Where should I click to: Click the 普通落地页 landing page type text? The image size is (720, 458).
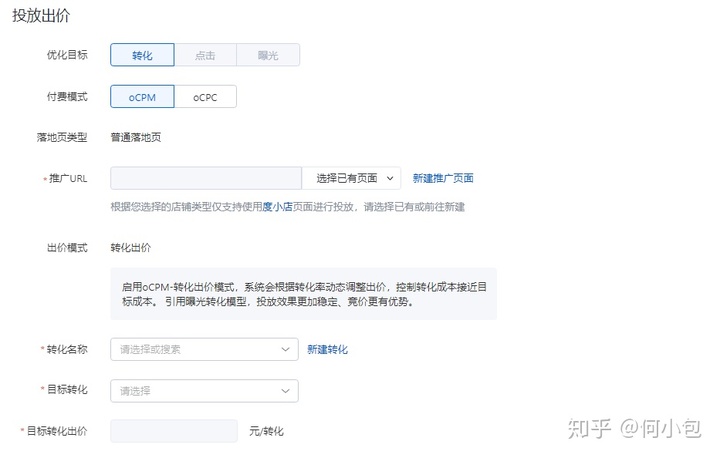pyautogui.click(x=136, y=137)
